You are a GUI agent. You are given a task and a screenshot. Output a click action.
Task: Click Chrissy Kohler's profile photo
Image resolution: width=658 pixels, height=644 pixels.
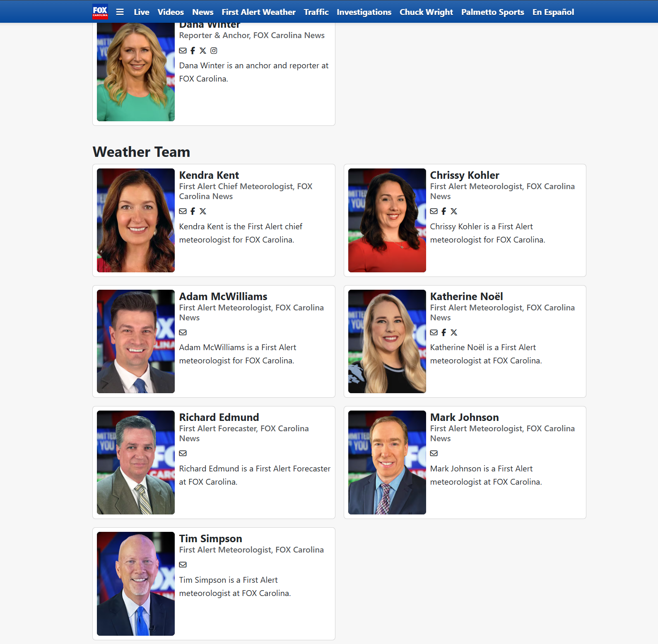(x=387, y=220)
